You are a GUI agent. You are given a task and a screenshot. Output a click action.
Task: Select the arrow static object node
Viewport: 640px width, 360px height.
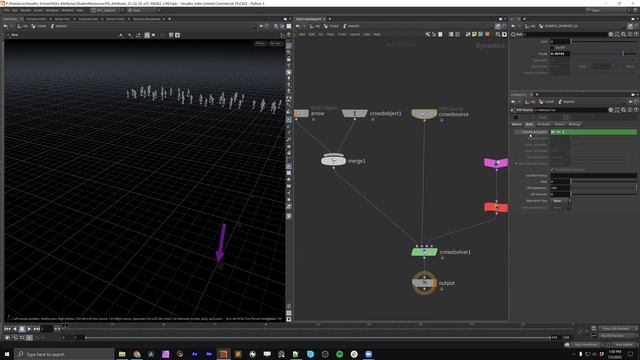[301, 113]
